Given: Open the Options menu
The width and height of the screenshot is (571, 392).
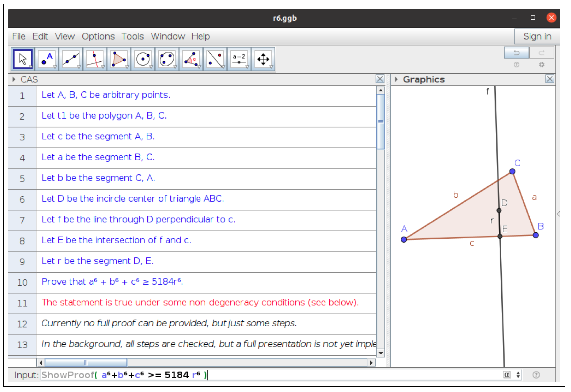Looking at the screenshot, I should coord(98,36).
